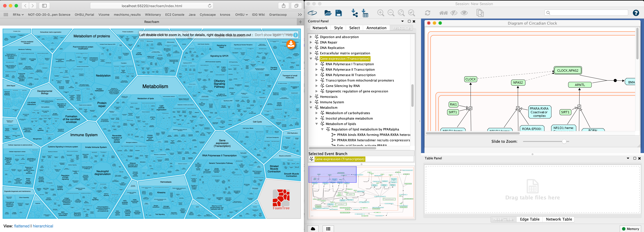The image size is (644, 232).
Task: Collapse the Gene expression (Transcription) tree node
Action: coord(311,59)
